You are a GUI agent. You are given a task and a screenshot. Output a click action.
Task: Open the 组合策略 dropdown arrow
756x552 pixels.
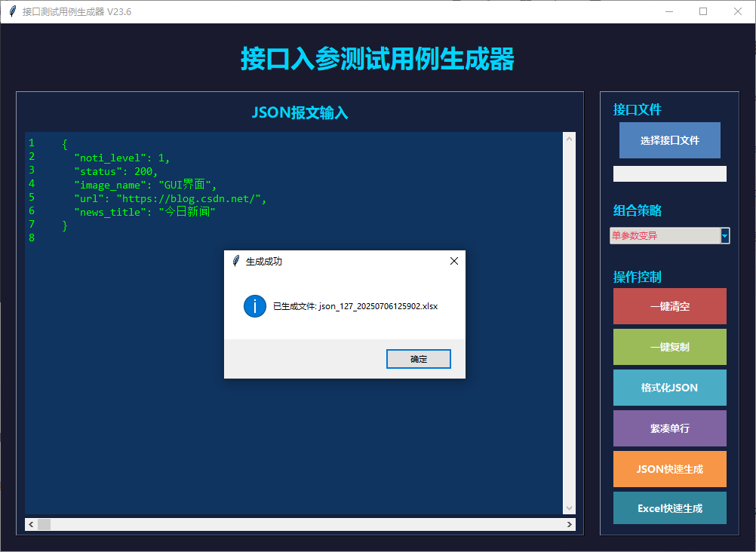(725, 235)
